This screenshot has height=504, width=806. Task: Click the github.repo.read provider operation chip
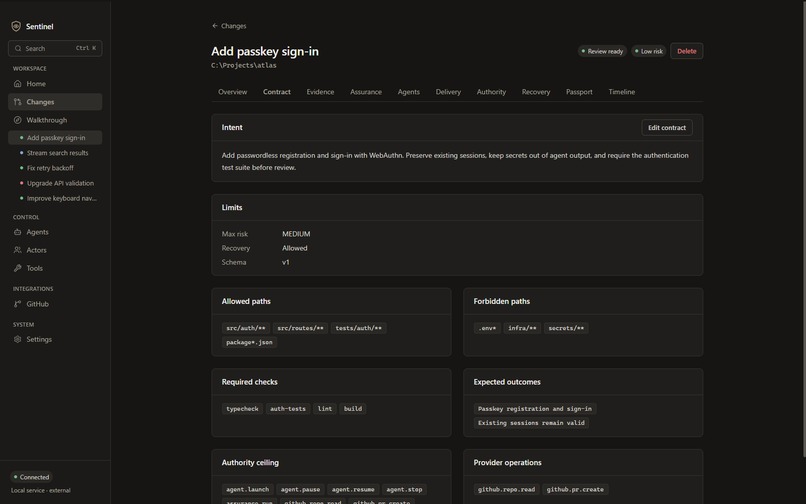pyautogui.click(x=506, y=490)
